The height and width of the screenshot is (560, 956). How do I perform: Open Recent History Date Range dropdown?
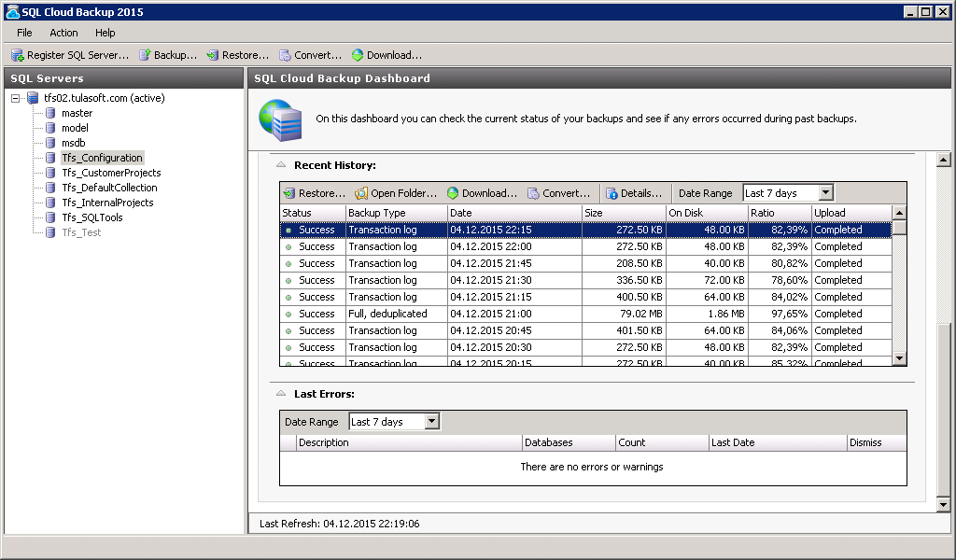pos(825,193)
